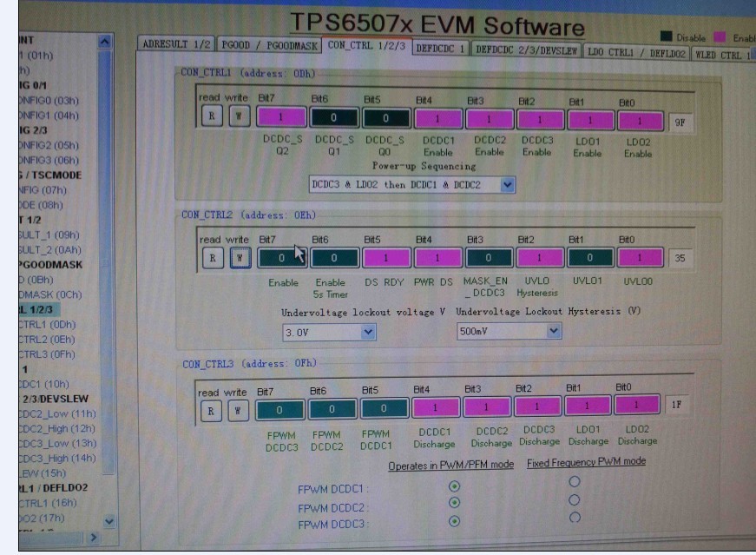Image resolution: width=756 pixels, height=555 pixels.
Task: Click sidebar horizontal scroll right arrow
Action: [x=94, y=537]
